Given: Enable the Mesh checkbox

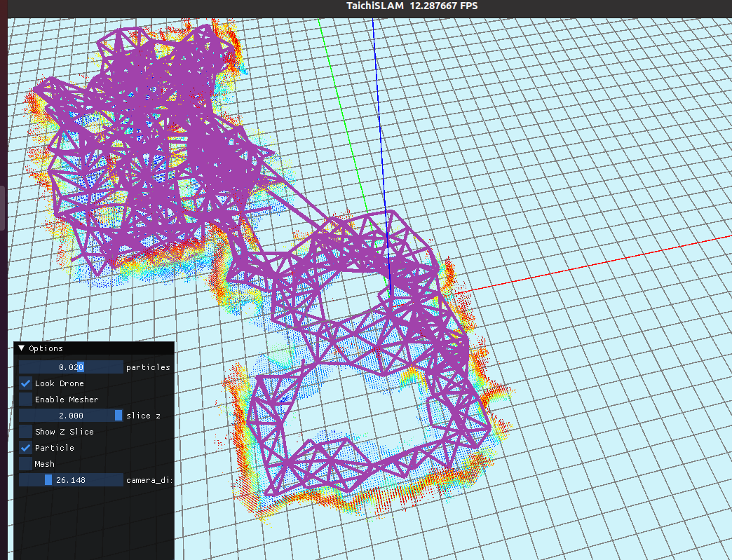Looking at the screenshot, I should [26, 464].
